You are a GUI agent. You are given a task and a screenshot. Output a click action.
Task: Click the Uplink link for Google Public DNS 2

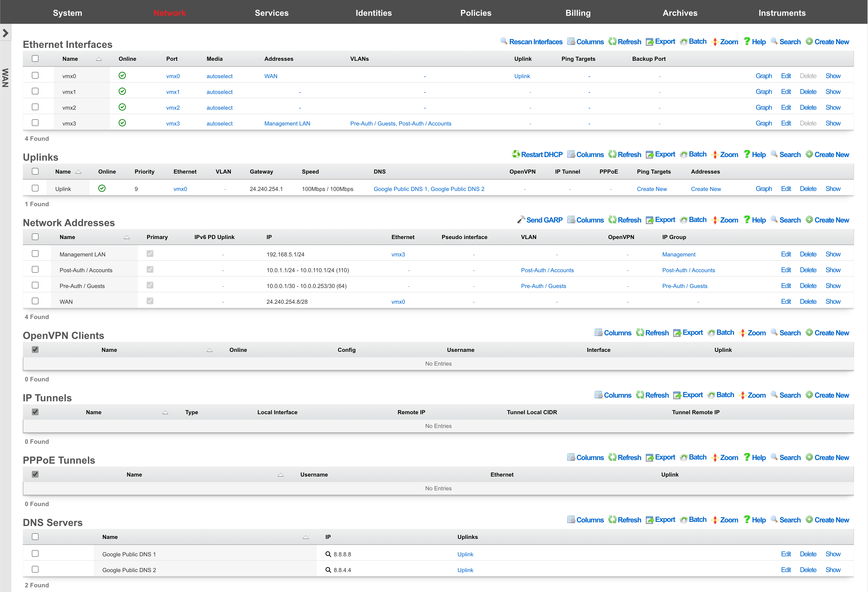[465, 570]
